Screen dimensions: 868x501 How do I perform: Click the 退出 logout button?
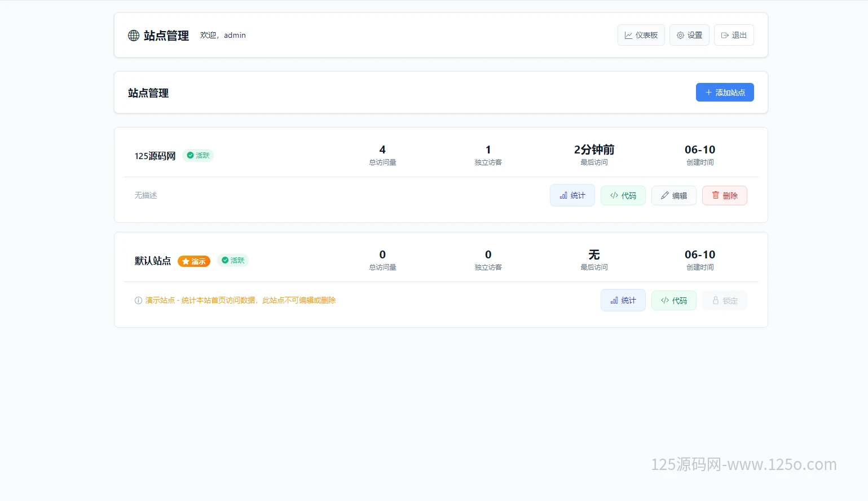pyautogui.click(x=734, y=35)
